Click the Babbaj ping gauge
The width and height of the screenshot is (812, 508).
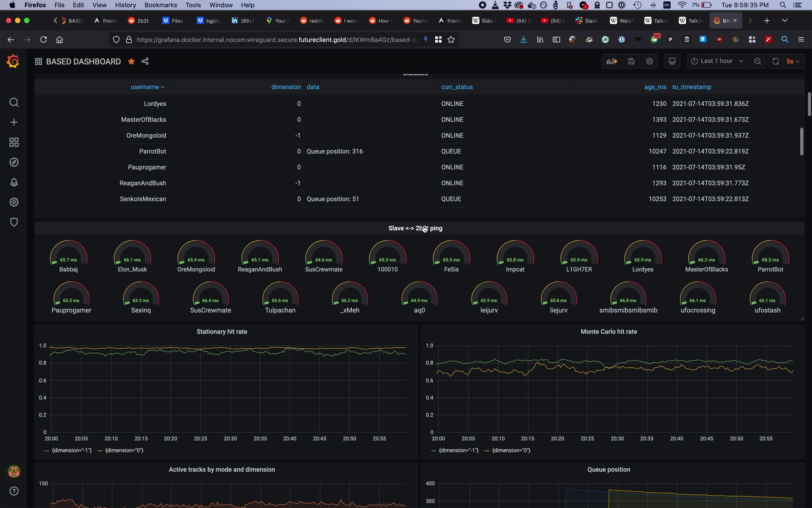tap(69, 257)
